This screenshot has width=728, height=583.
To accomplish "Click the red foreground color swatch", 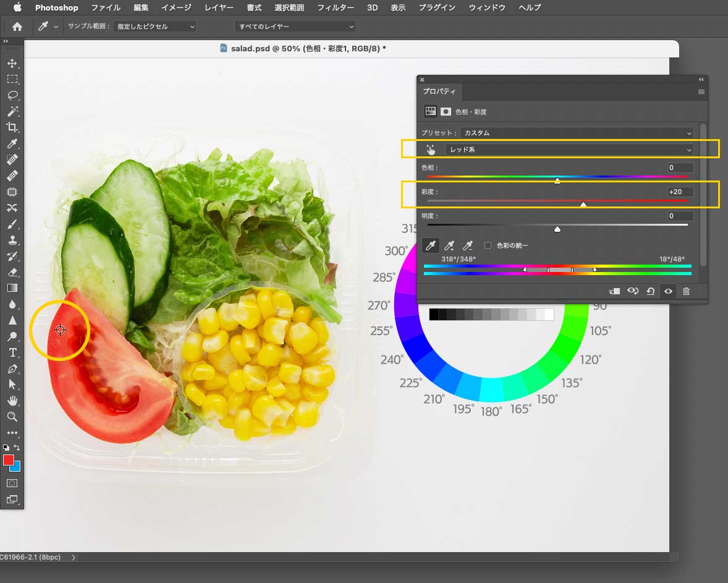I will pos(9,460).
